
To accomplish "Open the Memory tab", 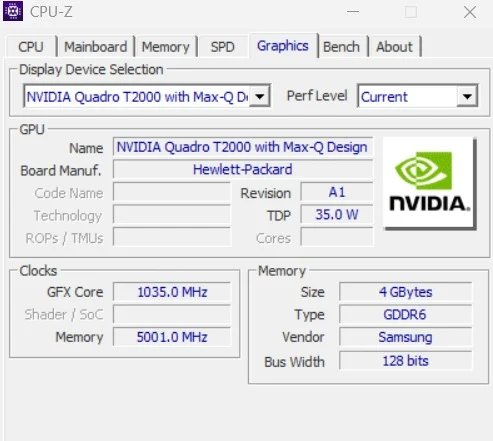I will pos(166,47).
